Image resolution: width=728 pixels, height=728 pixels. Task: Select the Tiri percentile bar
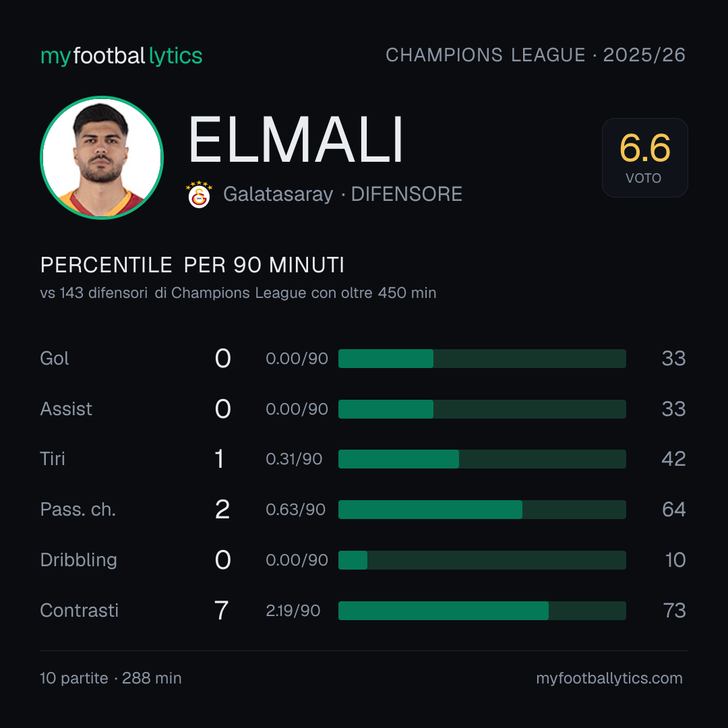pyautogui.click(x=482, y=459)
